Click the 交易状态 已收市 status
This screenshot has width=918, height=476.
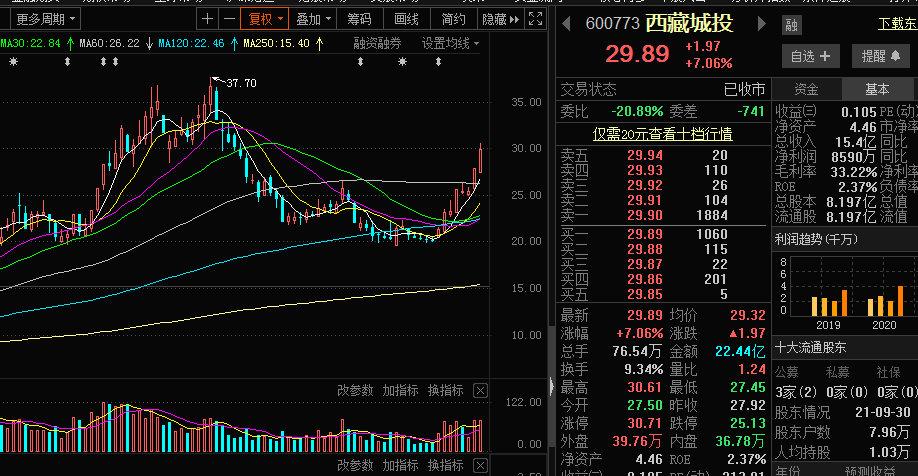pos(662,89)
